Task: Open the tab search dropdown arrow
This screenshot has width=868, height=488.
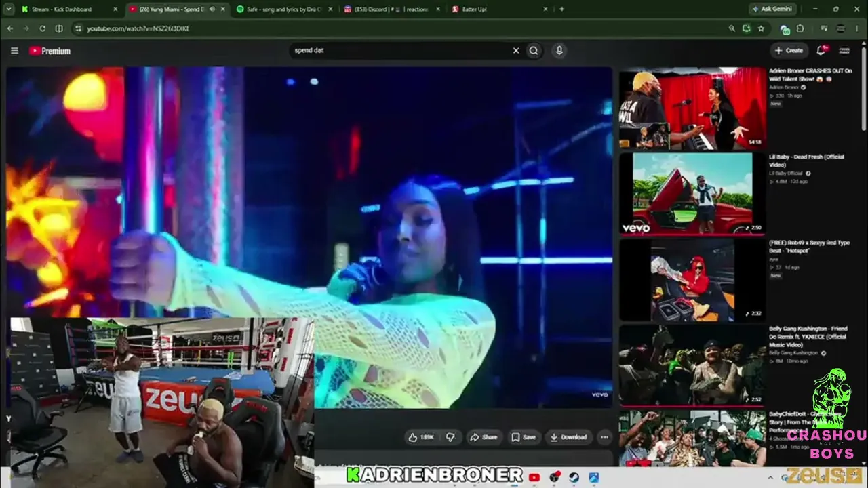Action: (9, 9)
